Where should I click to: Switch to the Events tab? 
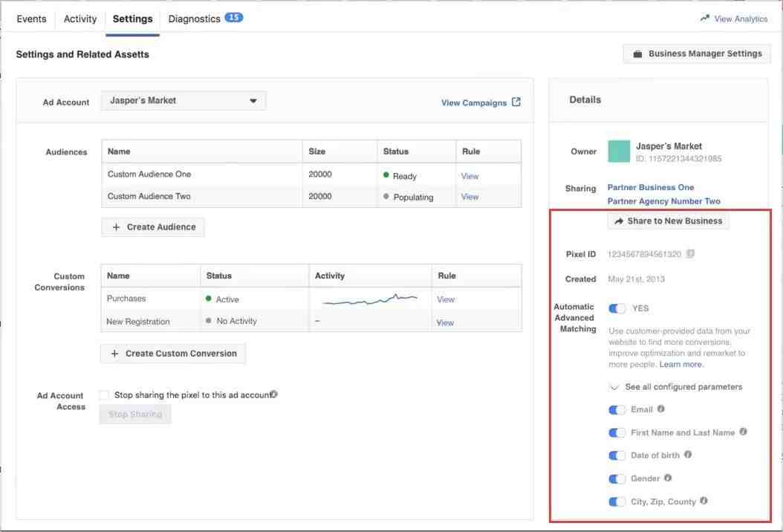pos(31,19)
